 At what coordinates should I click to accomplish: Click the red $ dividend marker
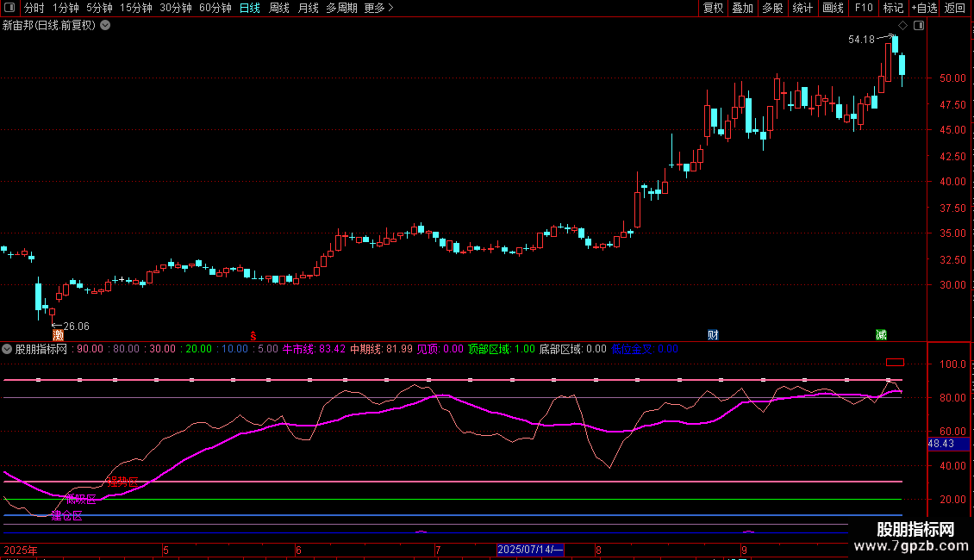point(253,335)
